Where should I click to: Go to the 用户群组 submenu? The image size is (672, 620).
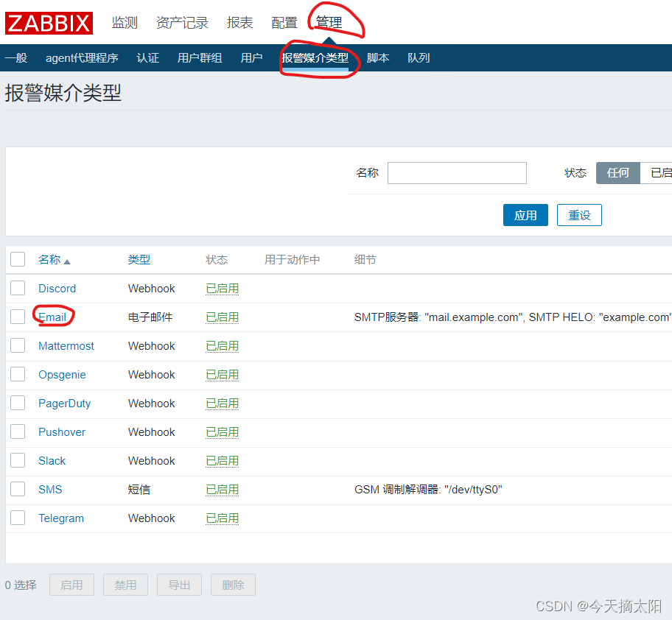(x=200, y=58)
